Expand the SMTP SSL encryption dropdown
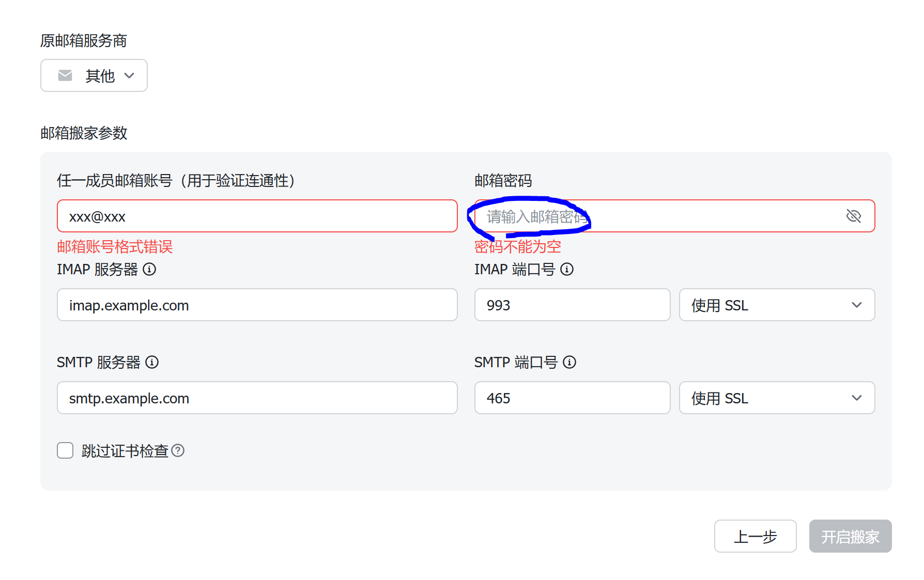Screen dimensions: 924x580 776,398
